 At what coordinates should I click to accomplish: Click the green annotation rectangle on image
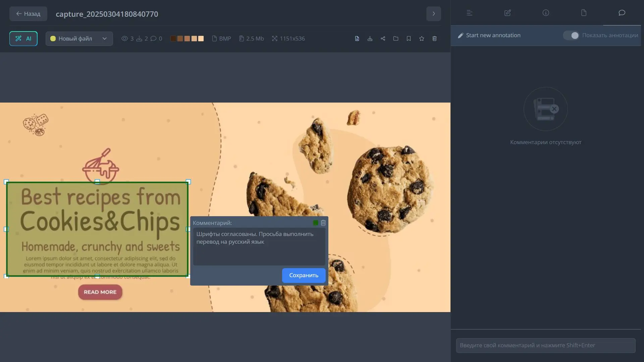97,229
